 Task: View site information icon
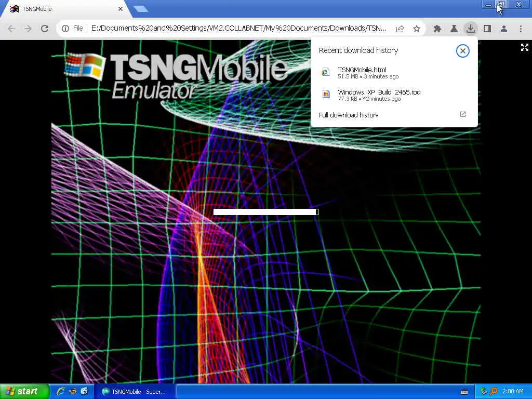tap(65, 29)
